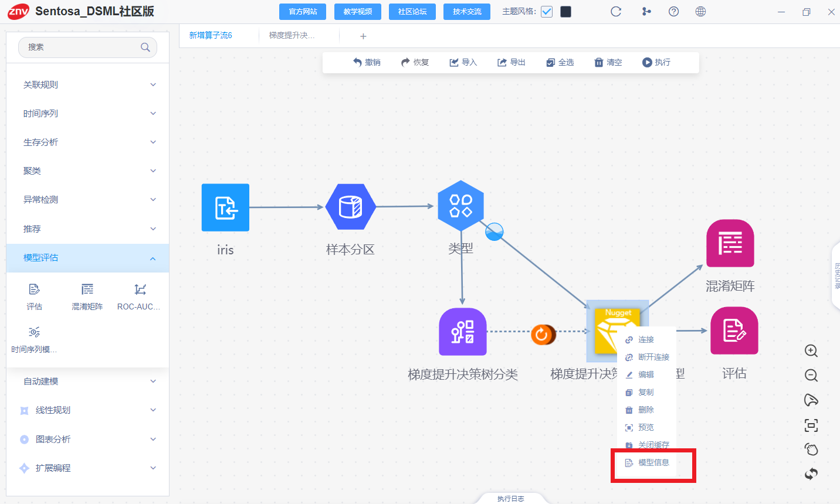Screen dimensions: 840x504
Task: Pick the 混淆矩阵 operator in sidebar
Action: tap(87, 297)
